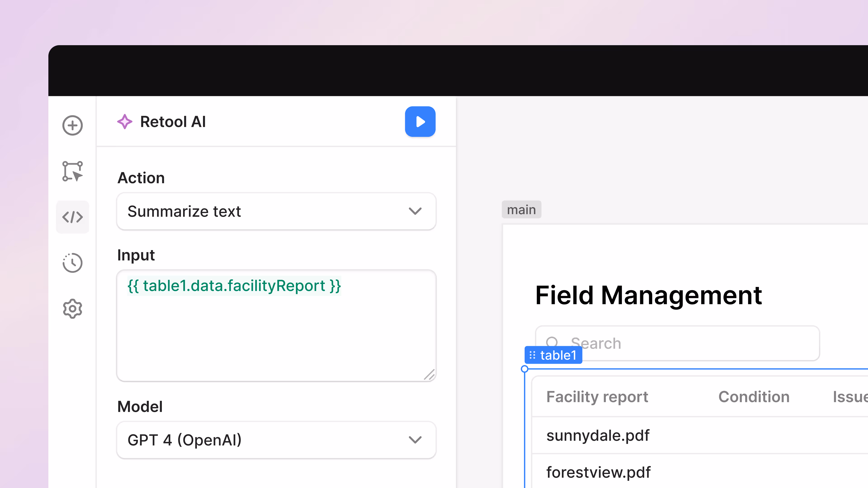Expand the GPT 4 (OpenAI) model dropdown
This screenshot has height=488, width=868.
(x=266, y=440)
